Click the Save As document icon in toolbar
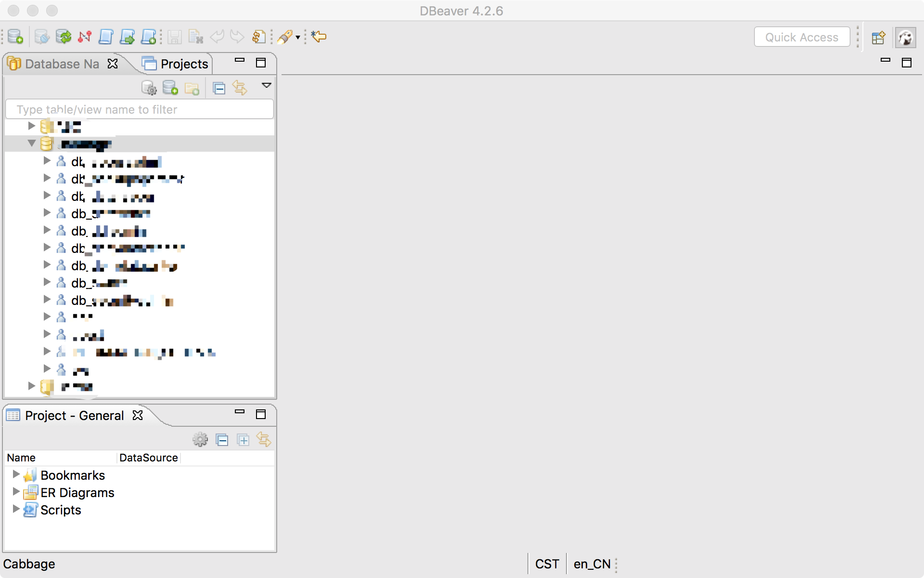924x578 pixels. point(195,37)
